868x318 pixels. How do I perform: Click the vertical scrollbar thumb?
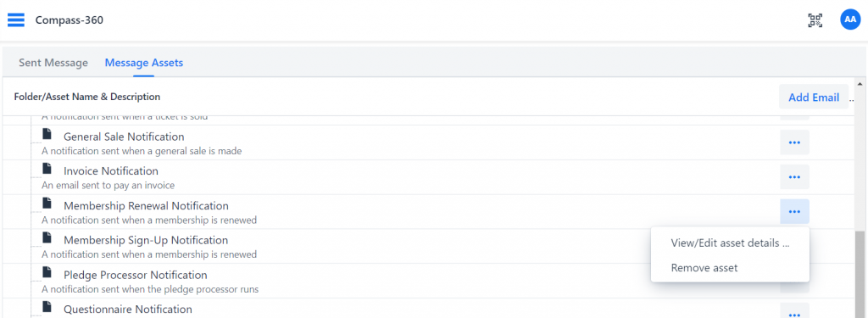pyautogui.click(x=860, y=274)
